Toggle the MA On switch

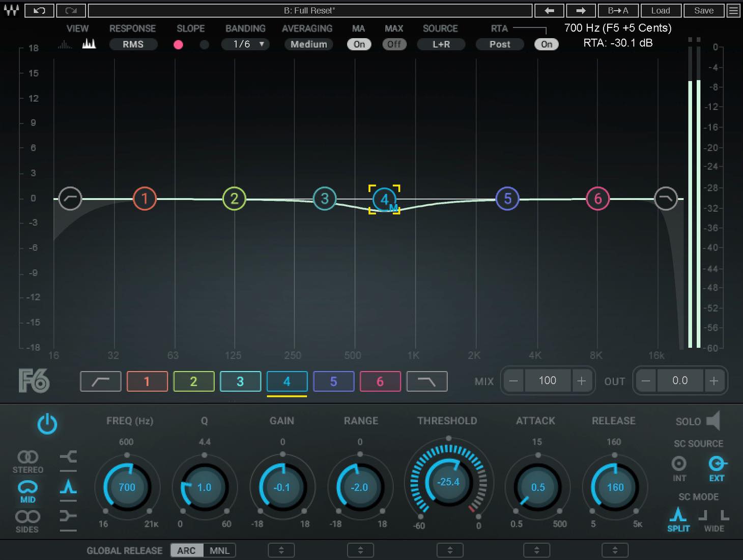click(359, 44)
